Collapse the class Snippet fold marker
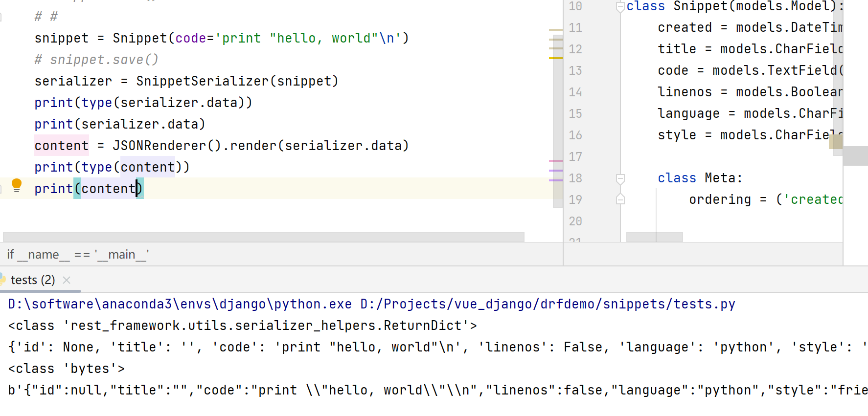The width and height of the screenshot is (868, 416). [x=620, y=7]
